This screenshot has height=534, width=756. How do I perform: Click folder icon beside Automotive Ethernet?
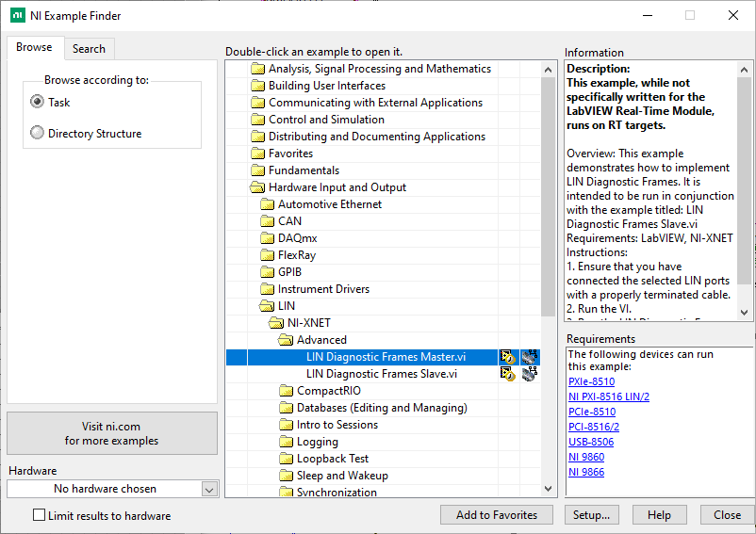click(x=267, y=204)
